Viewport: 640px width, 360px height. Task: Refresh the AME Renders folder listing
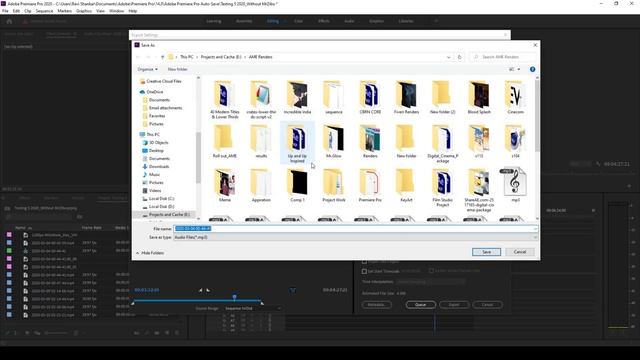[460, 57]
